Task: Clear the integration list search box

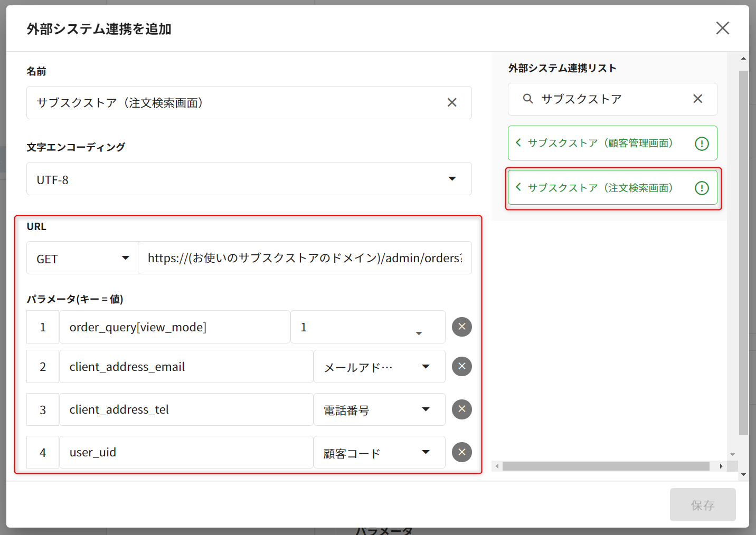Action: (x=697, y=99)
